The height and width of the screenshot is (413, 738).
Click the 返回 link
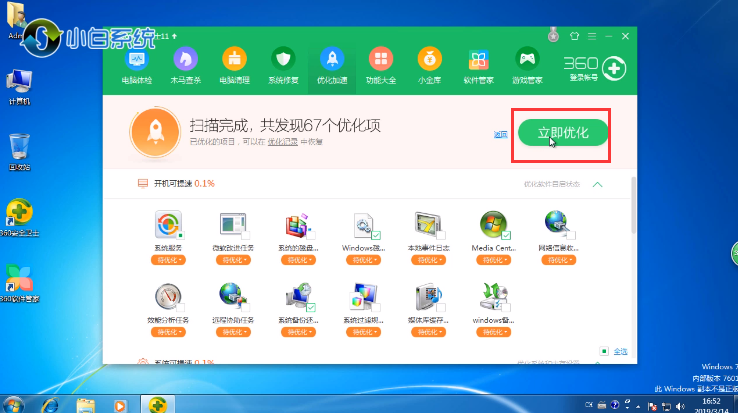click(500, 135)
